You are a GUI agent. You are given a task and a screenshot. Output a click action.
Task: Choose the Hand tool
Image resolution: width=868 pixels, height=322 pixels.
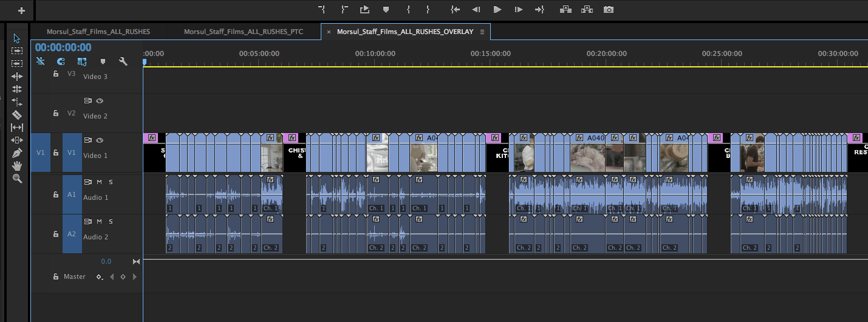point(17,165)
